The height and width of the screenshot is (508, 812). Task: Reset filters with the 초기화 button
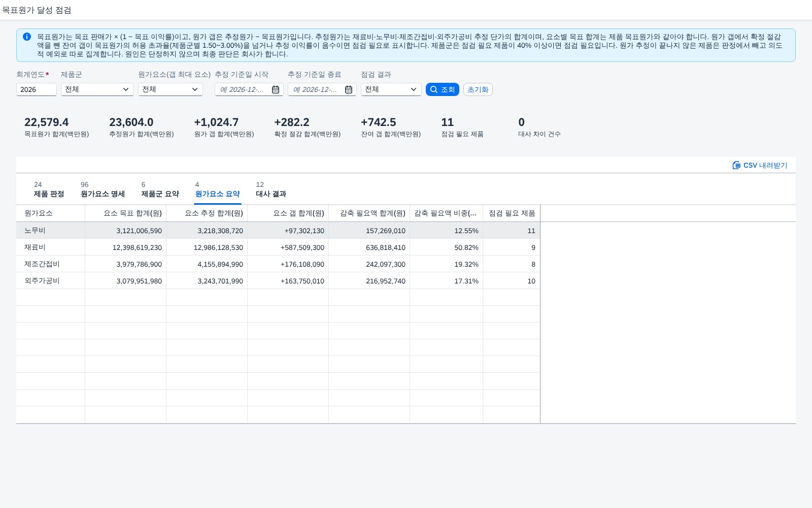pos(478,89)
